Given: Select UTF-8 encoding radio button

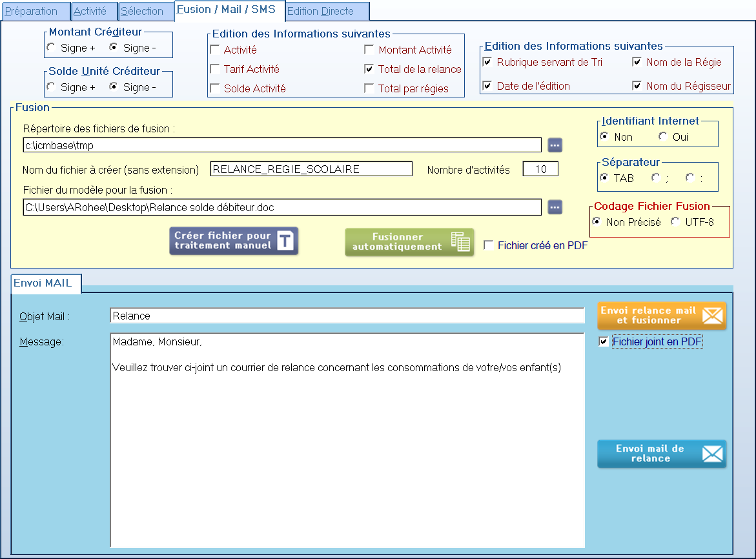Looking at the screenshot, I should coord(675,222).
